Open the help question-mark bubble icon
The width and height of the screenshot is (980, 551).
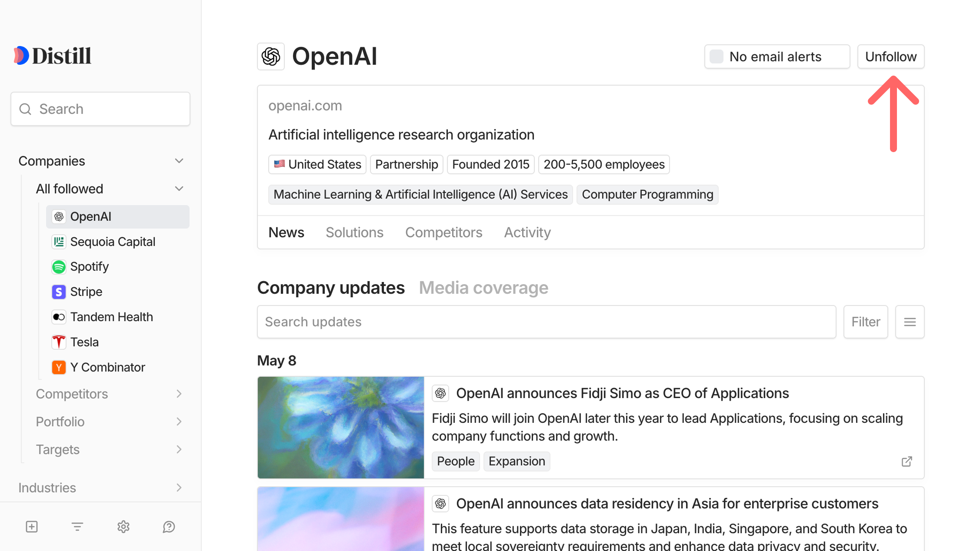(169, 527)
